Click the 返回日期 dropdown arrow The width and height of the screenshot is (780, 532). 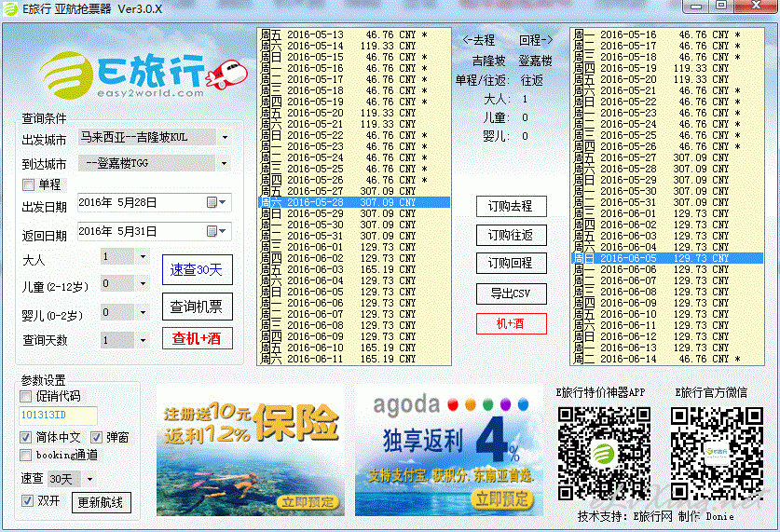[223, 231]
